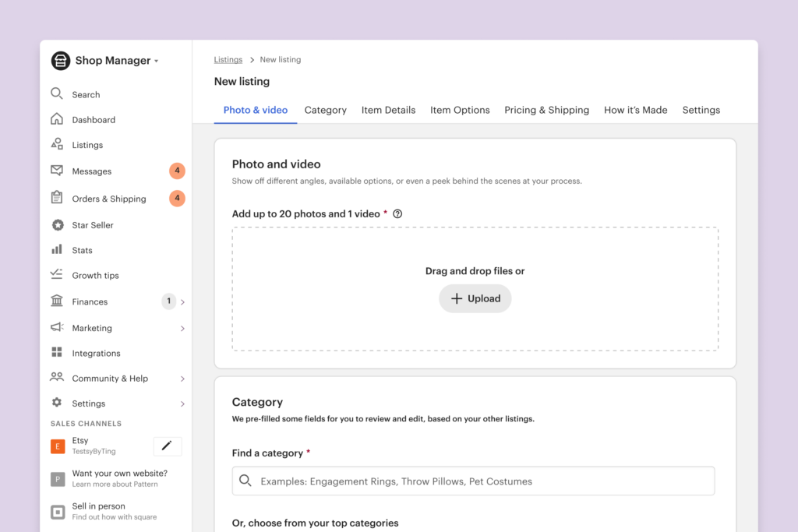Open Stats via the bar chart icon
798x532 pixels.
[57, 249]
